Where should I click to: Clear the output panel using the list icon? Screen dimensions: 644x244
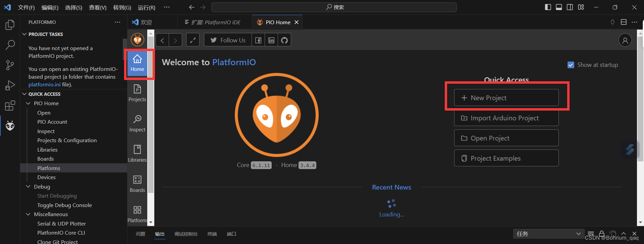click(591, 234)
